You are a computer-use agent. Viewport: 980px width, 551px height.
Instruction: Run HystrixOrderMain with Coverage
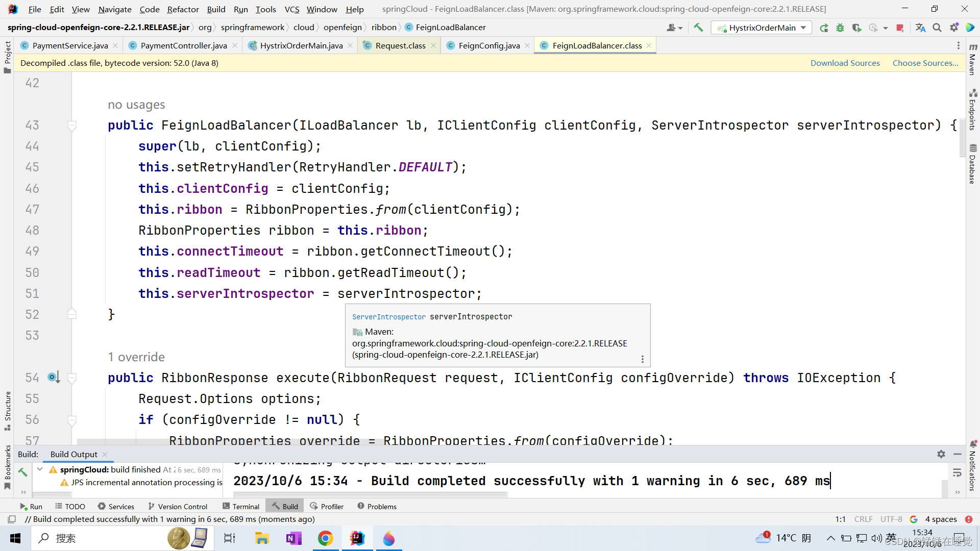point(856,28)
